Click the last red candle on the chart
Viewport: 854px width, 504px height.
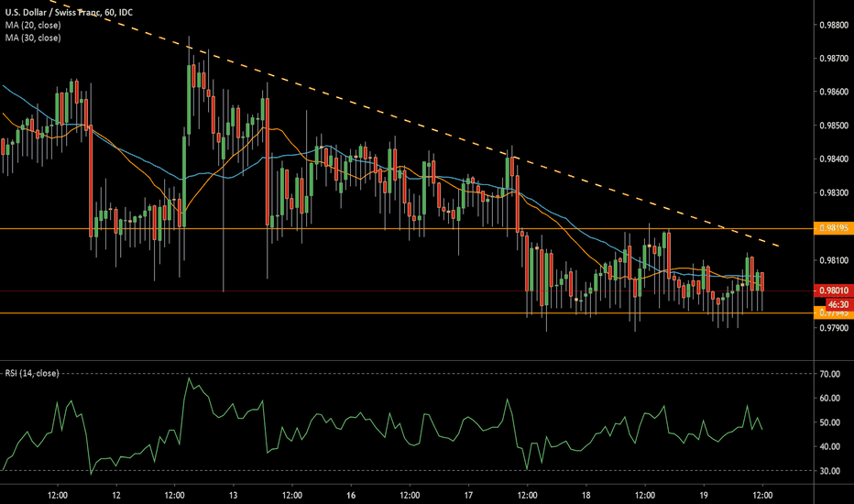pyautogui.click(x=762, y=280)
